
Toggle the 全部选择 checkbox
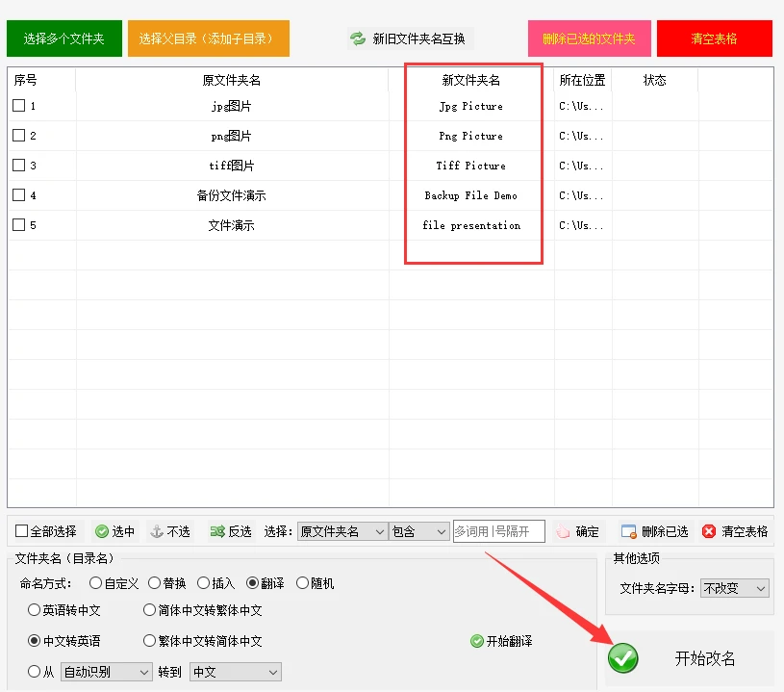click(x=21, y=531)
